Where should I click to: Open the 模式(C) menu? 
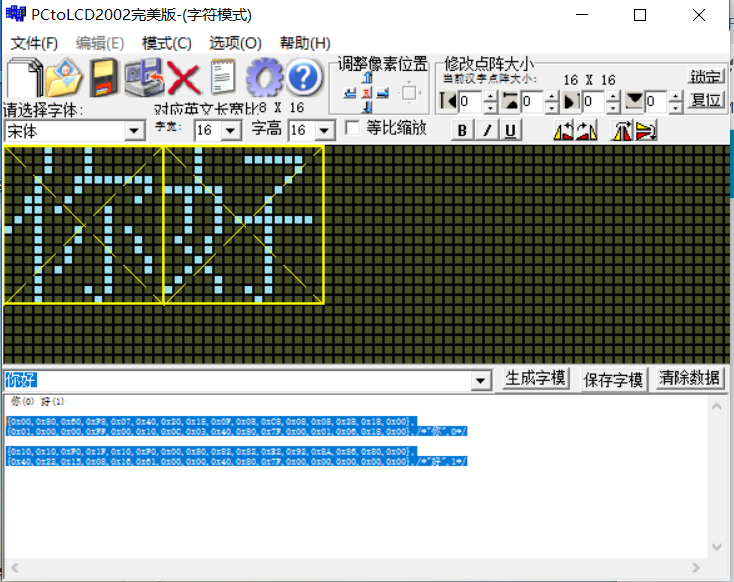(167, 43)
